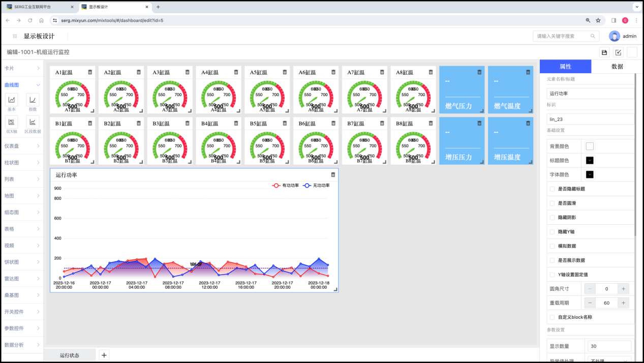Click the edit icon beside save
Viewport: 644px width, 363px height.
click(618, 52)
